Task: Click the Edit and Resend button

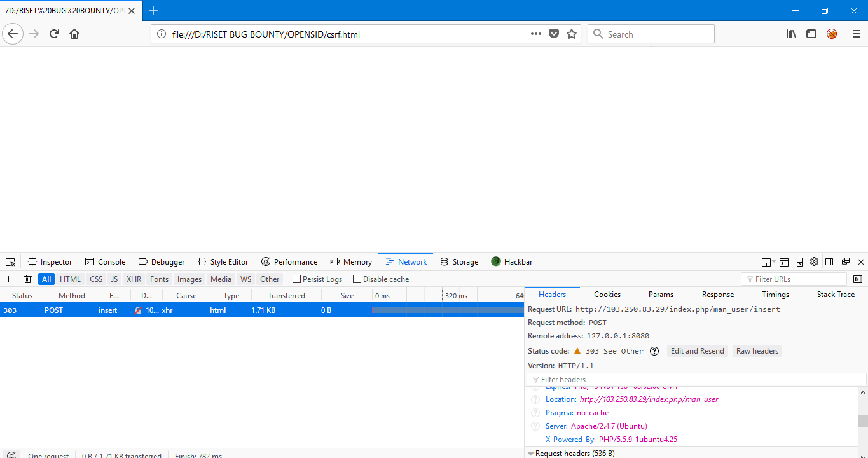Action: point(697,350)
